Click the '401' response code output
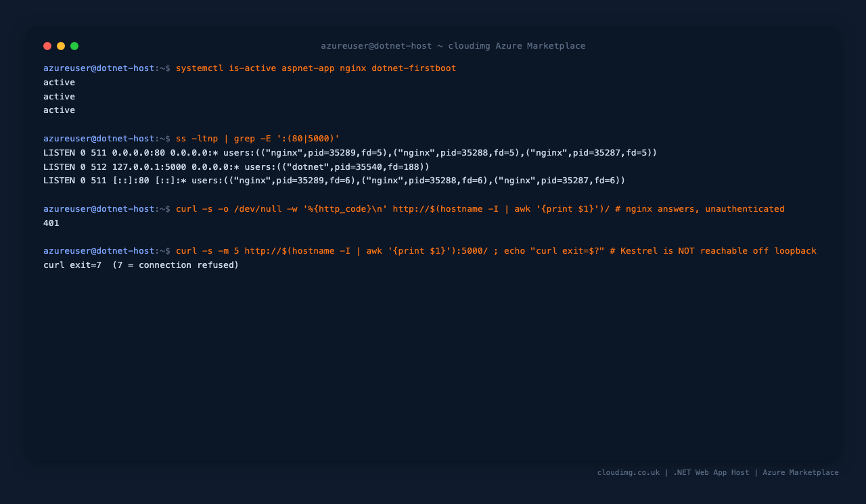 point(51,223)
